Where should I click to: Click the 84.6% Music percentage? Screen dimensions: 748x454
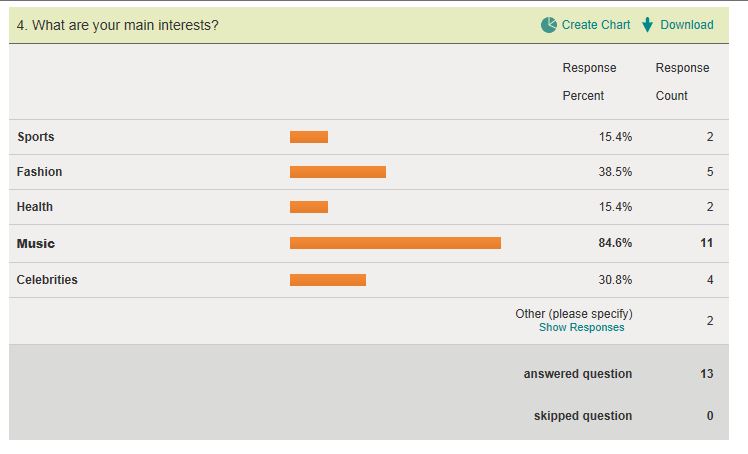click(615, 243)
